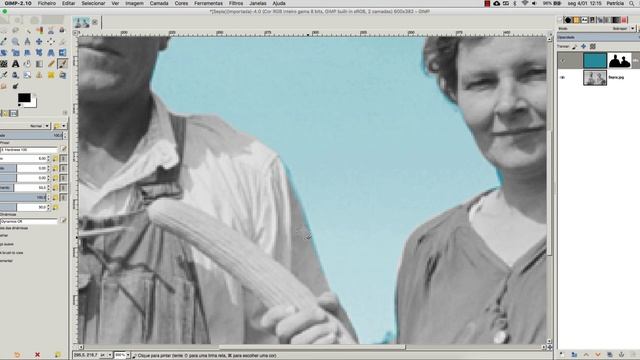This screenshot has height=360, width=640.
Task: Select the Zoom magnifier tool
Action: [15, 41]
